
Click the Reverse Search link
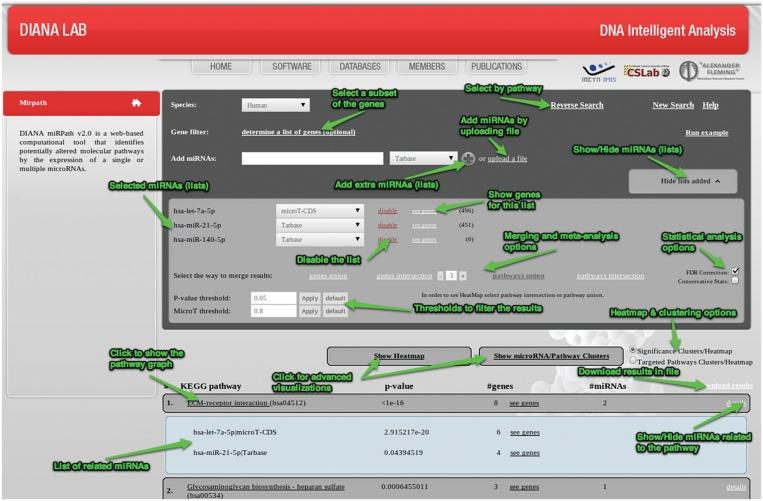[577, 105]
